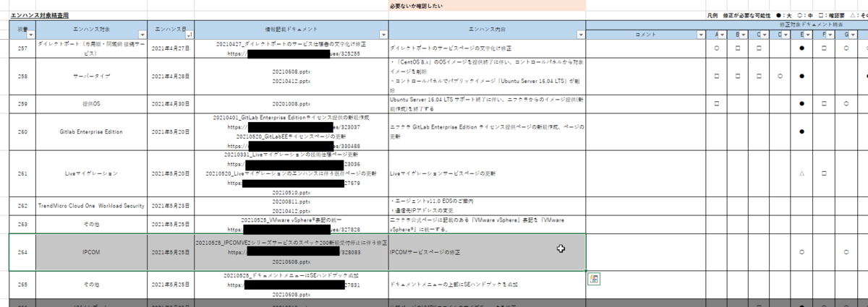This screenshot has width=868, height=307.
Task: Select the triangle mark in row 261 column E
Action: (x=803, y=174)
